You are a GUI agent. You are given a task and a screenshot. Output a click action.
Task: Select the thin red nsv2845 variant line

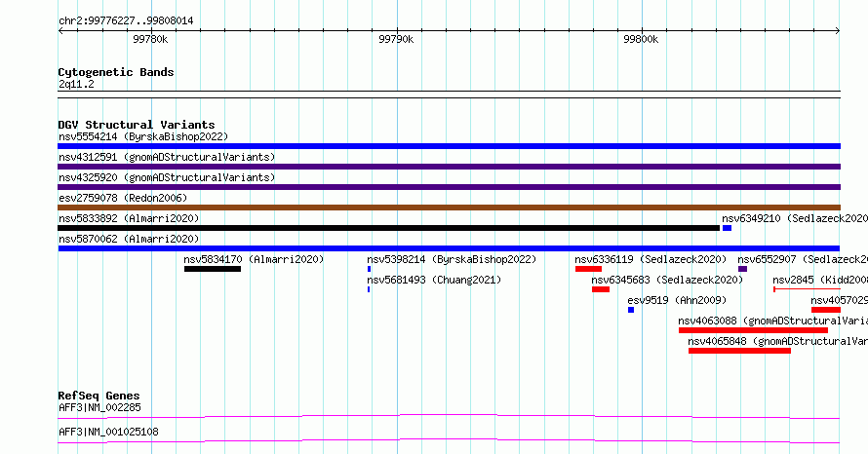coord(807,289)
